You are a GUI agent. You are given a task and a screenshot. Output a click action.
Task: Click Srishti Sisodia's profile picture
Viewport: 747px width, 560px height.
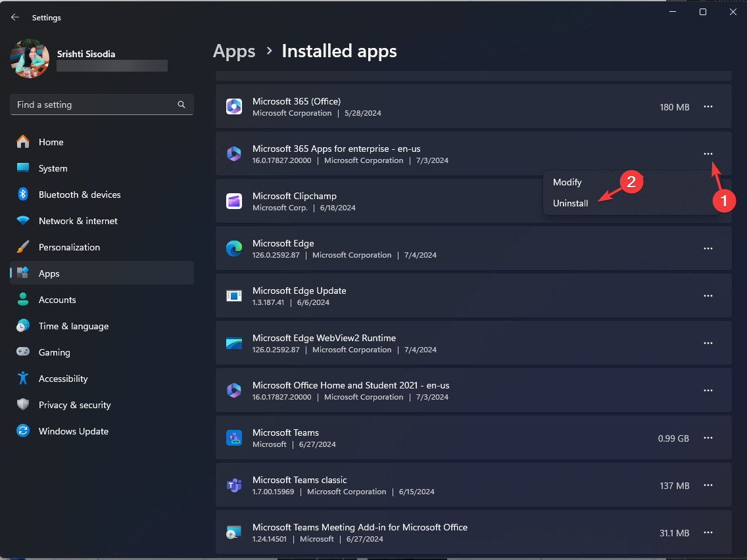click(29, 58)
